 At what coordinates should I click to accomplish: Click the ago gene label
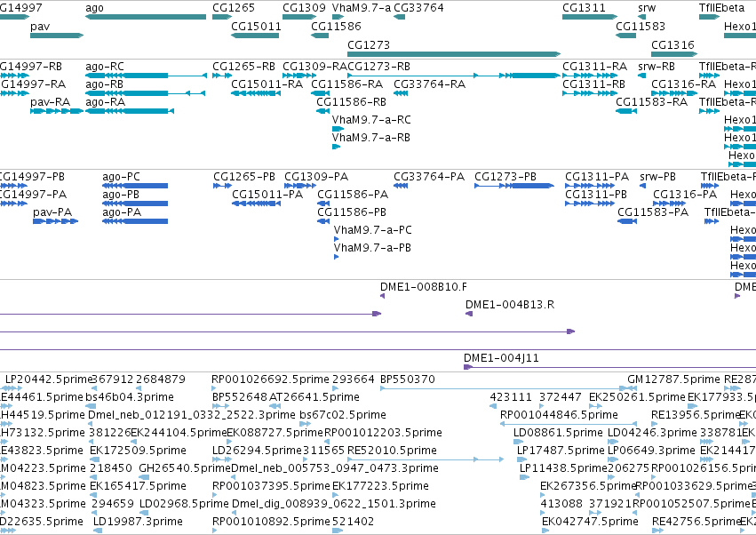tap(94, 8)
